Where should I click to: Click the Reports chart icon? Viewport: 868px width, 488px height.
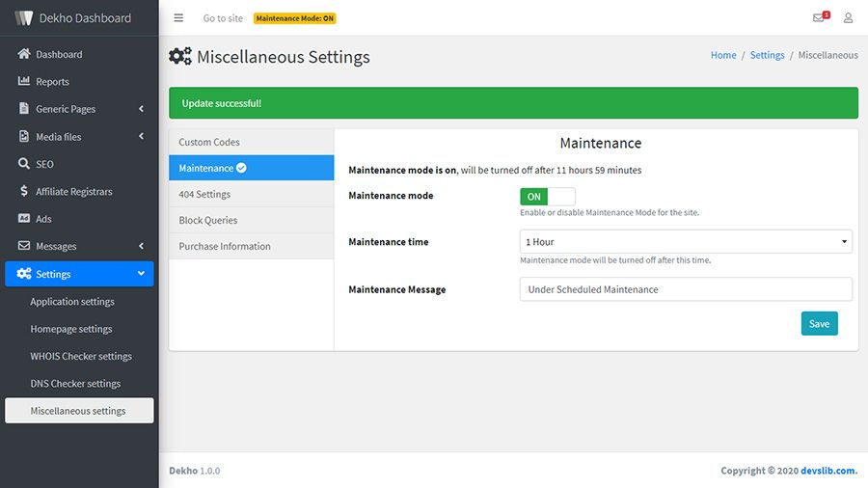(x=24, y=82)
